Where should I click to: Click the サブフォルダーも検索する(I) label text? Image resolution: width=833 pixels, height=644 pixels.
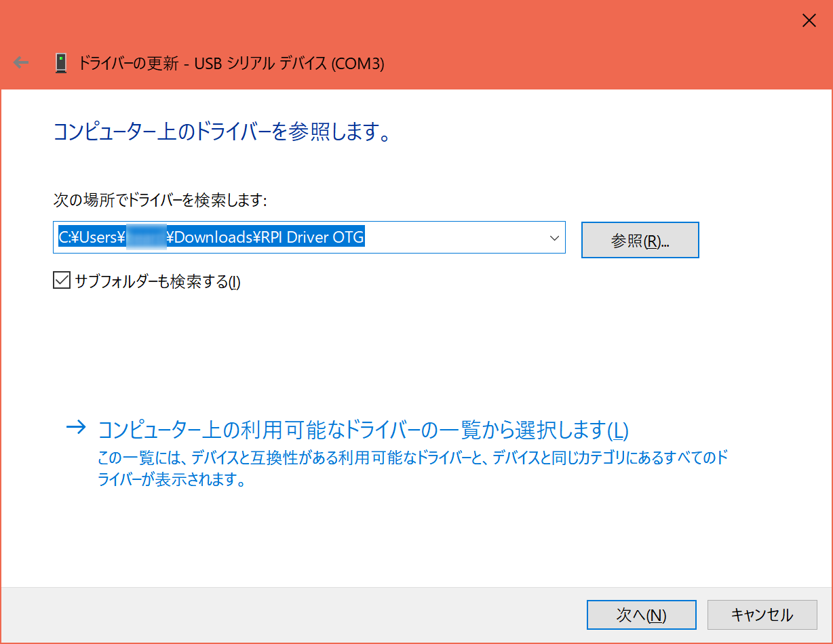157,281
